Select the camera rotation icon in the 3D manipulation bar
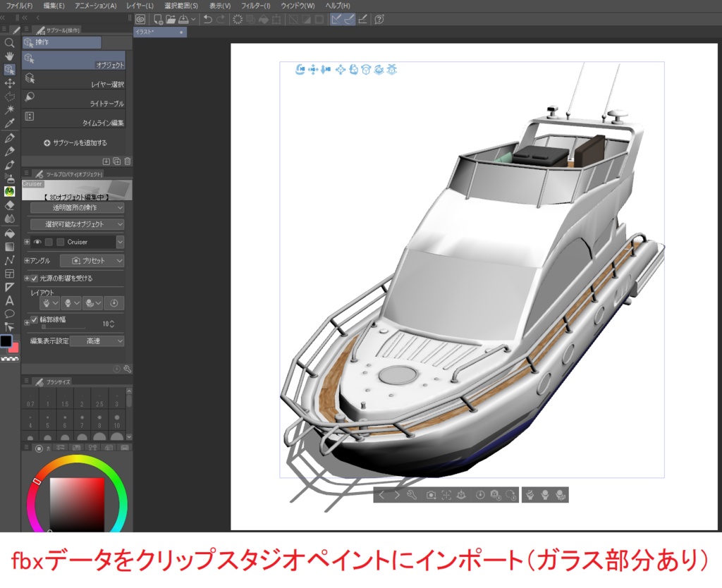The width and height of the screenshot is (722, 588). point(300,70)
